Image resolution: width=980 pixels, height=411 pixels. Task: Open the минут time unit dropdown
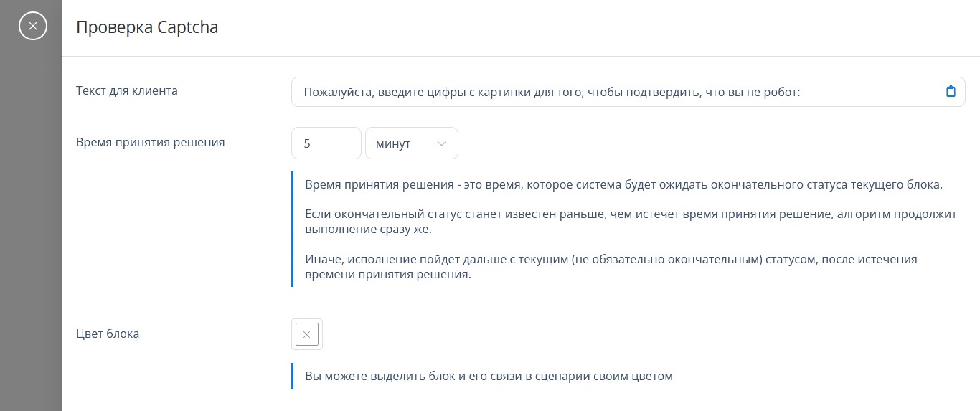click(412, 143)
